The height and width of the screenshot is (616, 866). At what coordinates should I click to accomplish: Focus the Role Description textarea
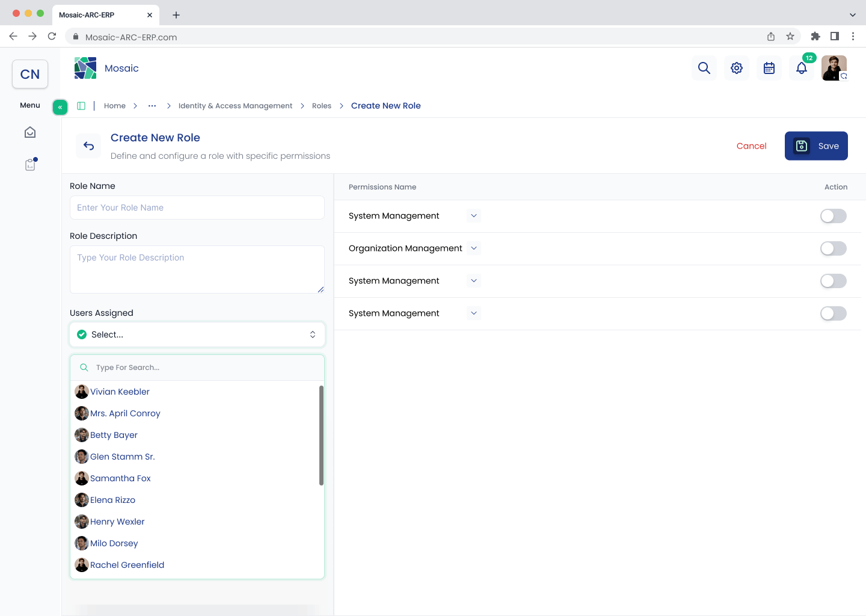(197, 269)
